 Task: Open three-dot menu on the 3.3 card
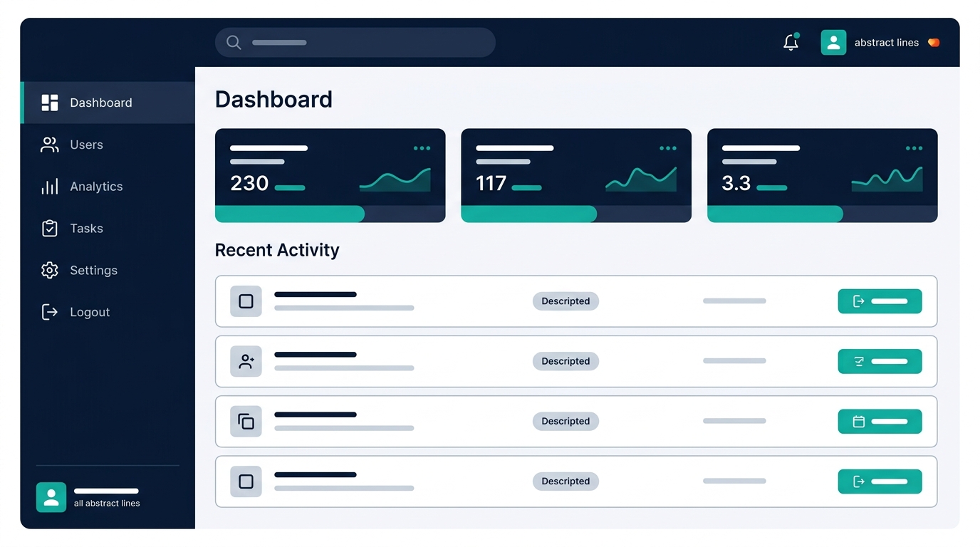click(x=914, y=148)
